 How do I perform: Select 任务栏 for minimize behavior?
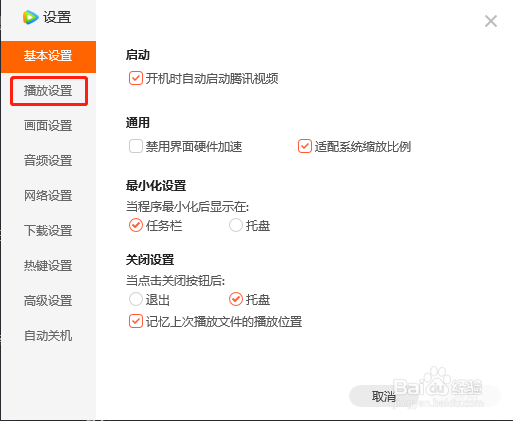coord(136,225)
